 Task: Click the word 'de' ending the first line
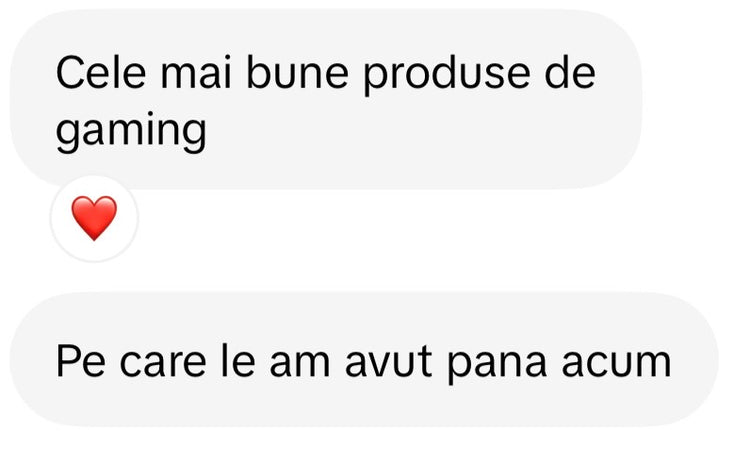570,72
